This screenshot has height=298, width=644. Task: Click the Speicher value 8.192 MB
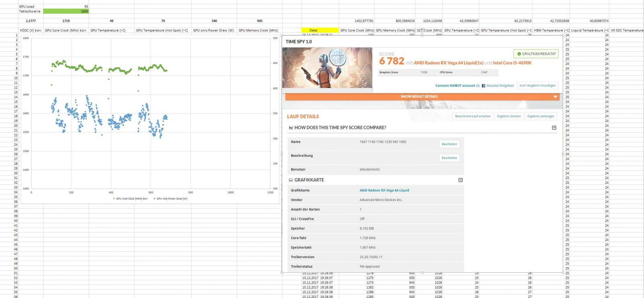[367, 228]
